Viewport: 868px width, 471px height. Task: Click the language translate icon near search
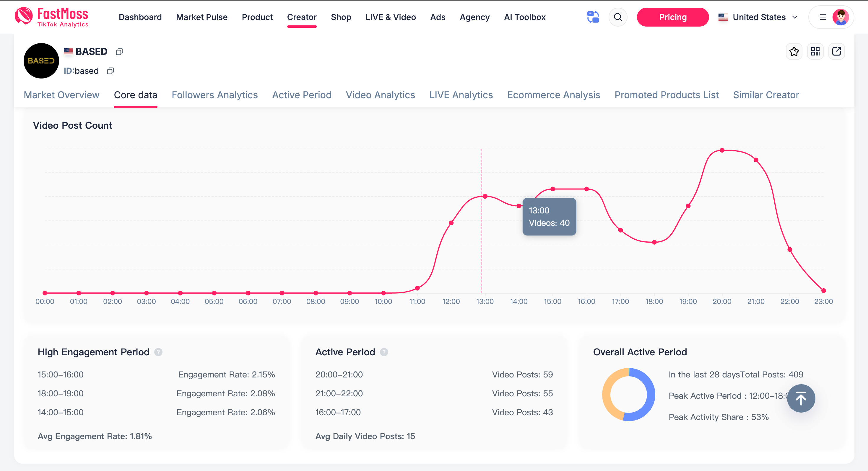[x=593, y=17]
